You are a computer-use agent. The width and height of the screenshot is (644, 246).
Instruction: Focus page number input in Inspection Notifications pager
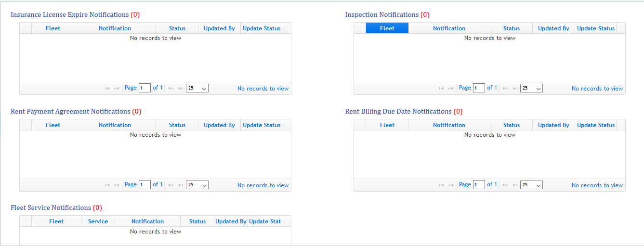point(479,88)
